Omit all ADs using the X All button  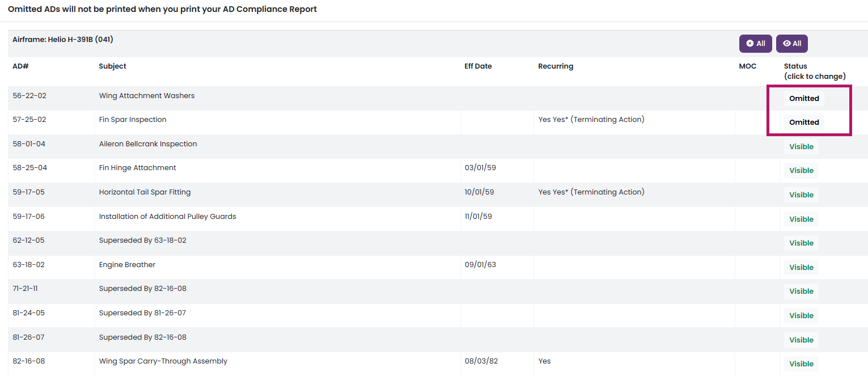[x=755, y=44]
